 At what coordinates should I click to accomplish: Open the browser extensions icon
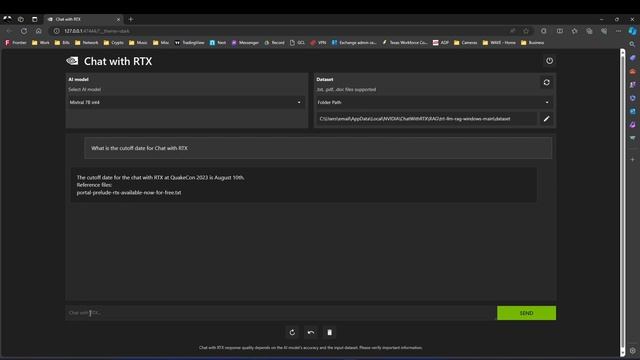coord(544,31)
